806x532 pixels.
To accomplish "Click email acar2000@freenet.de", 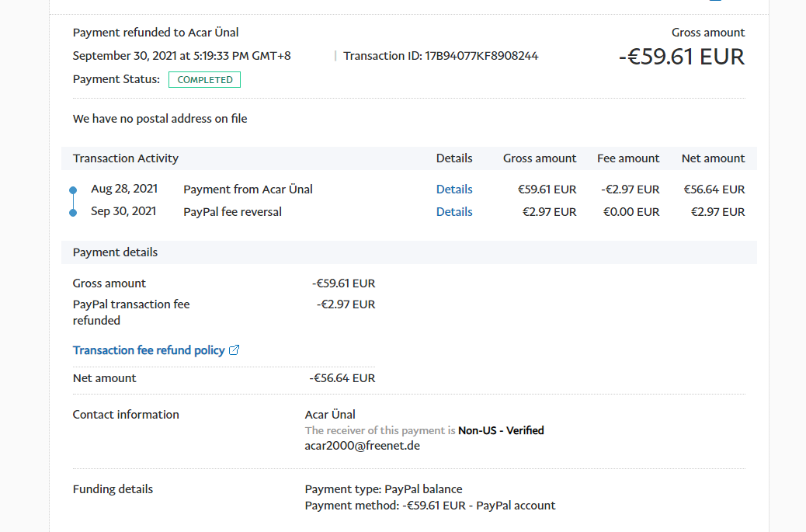I will tap(363, 446).
